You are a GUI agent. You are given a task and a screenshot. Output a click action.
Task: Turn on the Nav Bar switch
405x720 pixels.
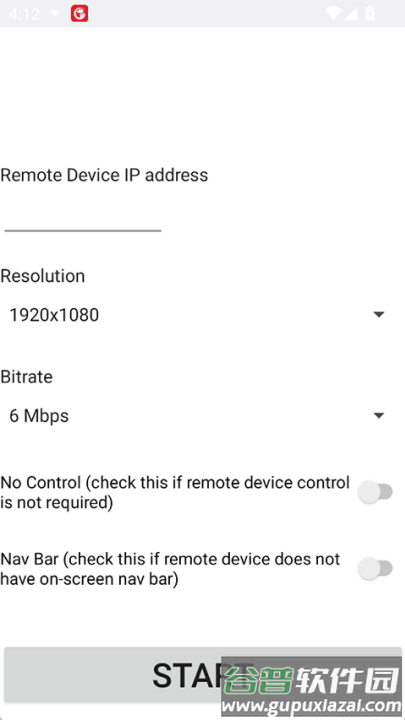(376, 569)
